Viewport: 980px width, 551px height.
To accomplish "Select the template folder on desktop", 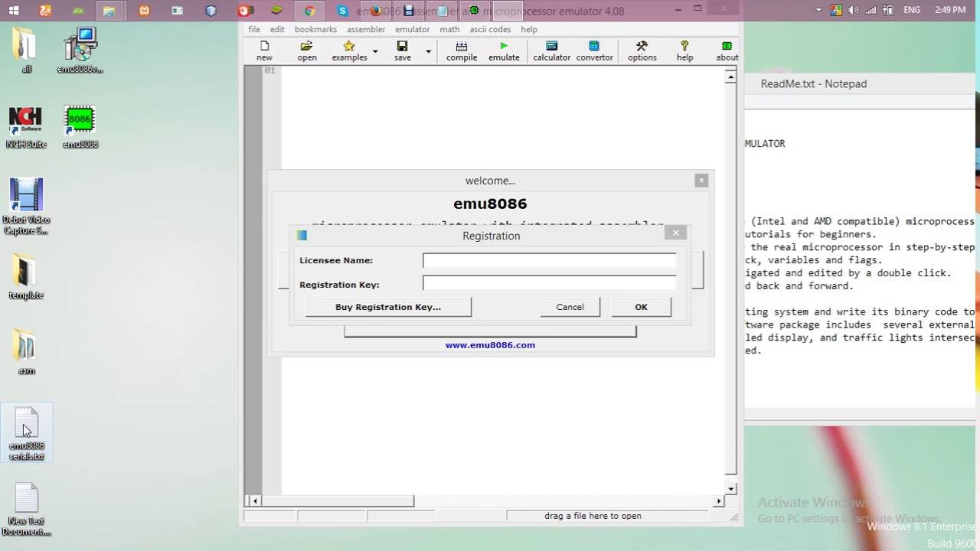I will 26,277.
